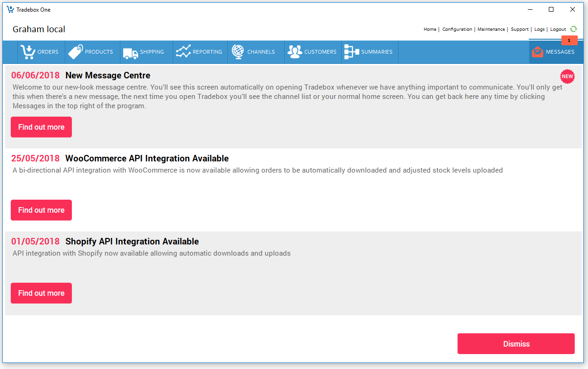Screen dimensions: 588x369
Task: Open the MESSAGES tab label
Action: (560, 52)
